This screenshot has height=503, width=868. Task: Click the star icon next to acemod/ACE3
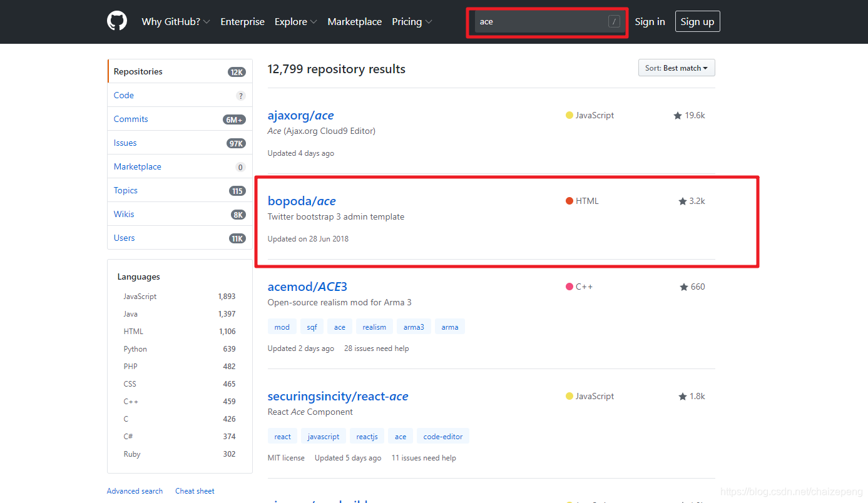(683, 287)
